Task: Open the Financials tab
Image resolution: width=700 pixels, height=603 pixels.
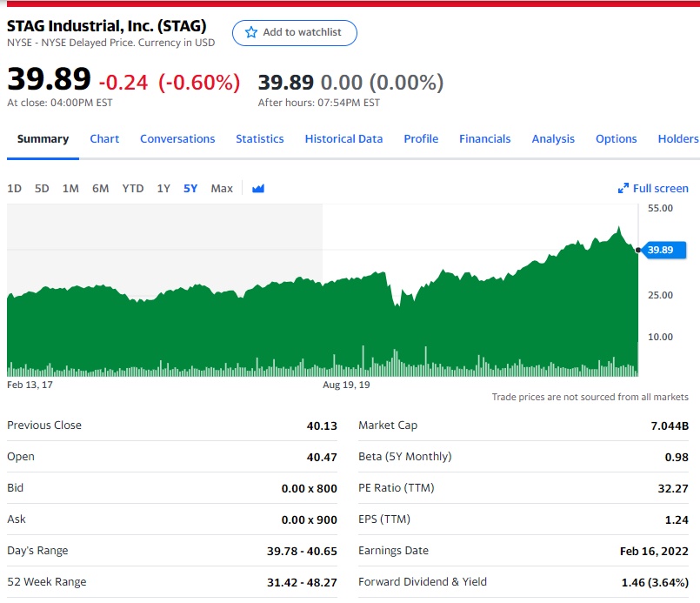Action: click(x=485, y=139)
